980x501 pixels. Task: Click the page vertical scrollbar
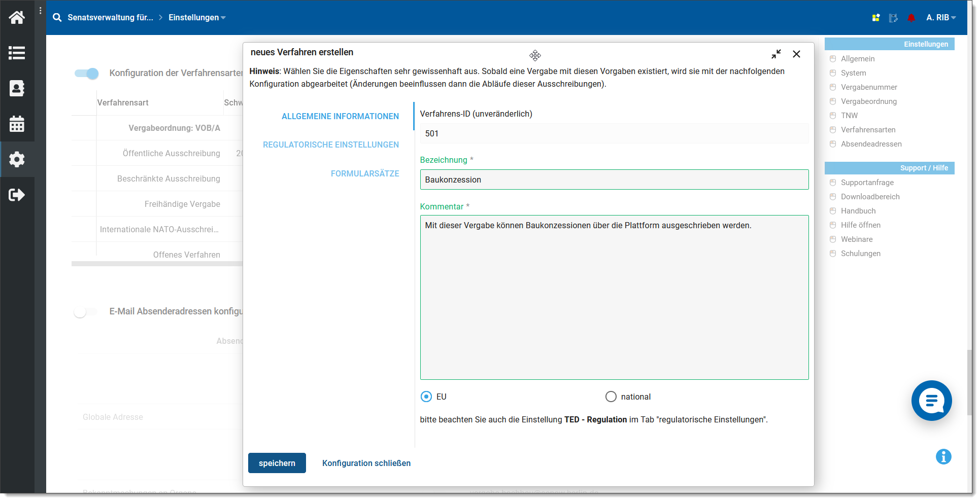[x=970, y=383]
